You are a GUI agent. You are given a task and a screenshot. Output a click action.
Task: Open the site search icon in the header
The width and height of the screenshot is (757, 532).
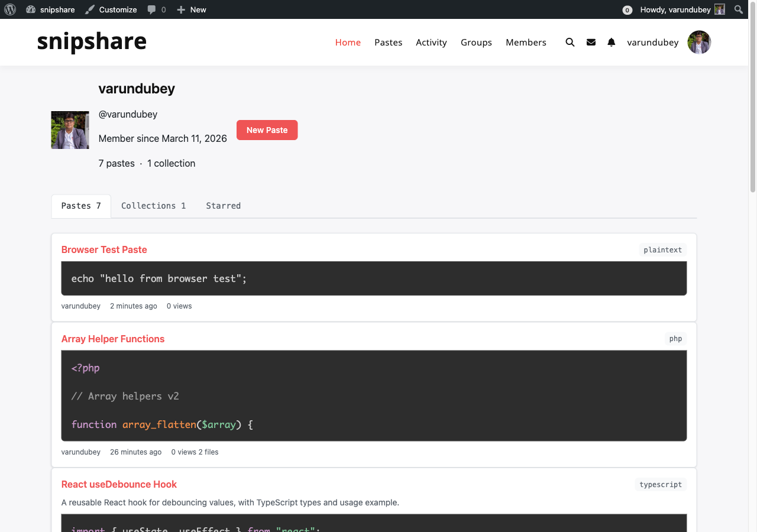coord(570,42)
